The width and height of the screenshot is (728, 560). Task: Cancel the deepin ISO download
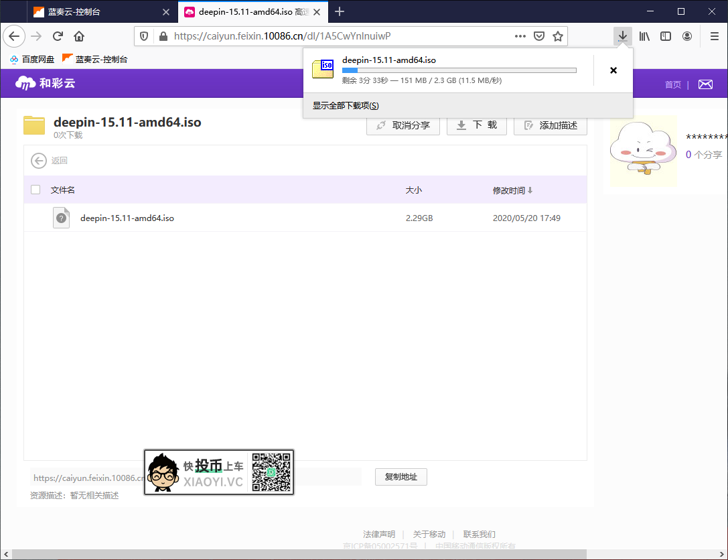click(613, 70)
